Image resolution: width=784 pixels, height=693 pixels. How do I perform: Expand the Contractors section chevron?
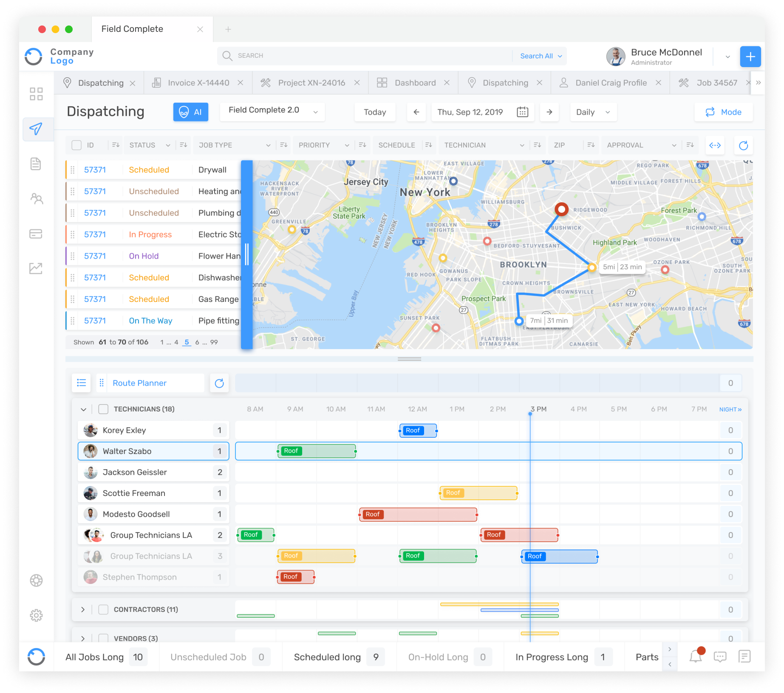point(83,609)
